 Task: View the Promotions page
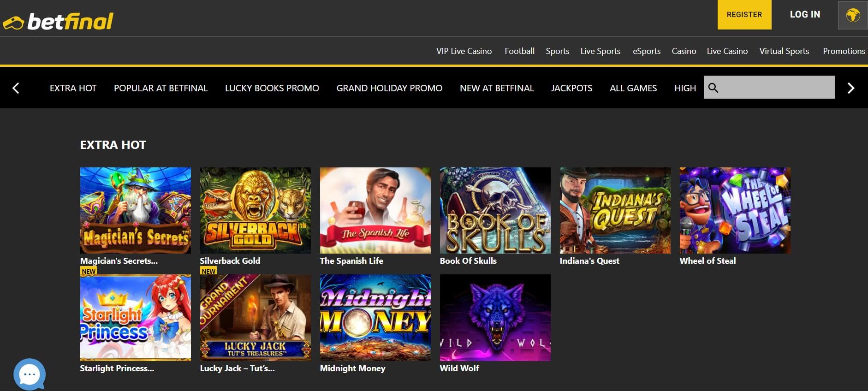[x=844, y=51]
